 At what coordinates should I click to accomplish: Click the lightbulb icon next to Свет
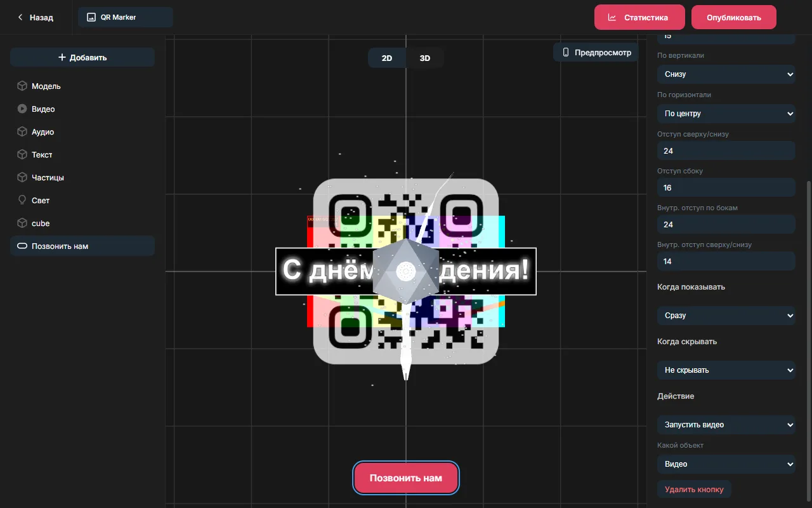(22, 200)
